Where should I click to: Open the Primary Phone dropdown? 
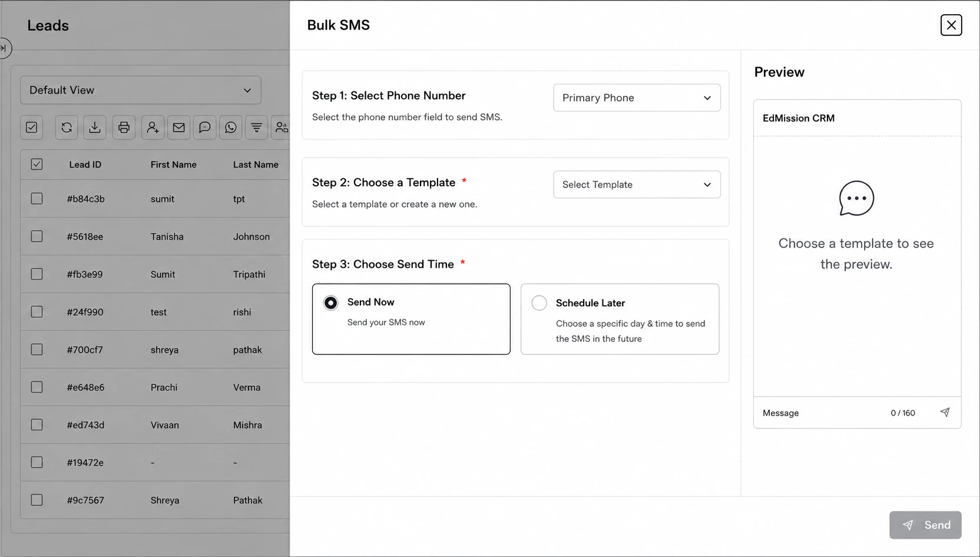click(637, 98)
